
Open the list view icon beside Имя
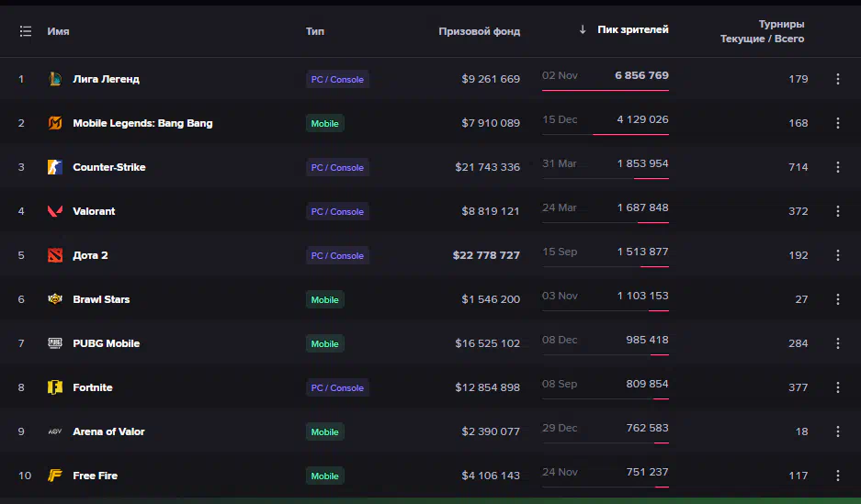click(x=25, y=31)
